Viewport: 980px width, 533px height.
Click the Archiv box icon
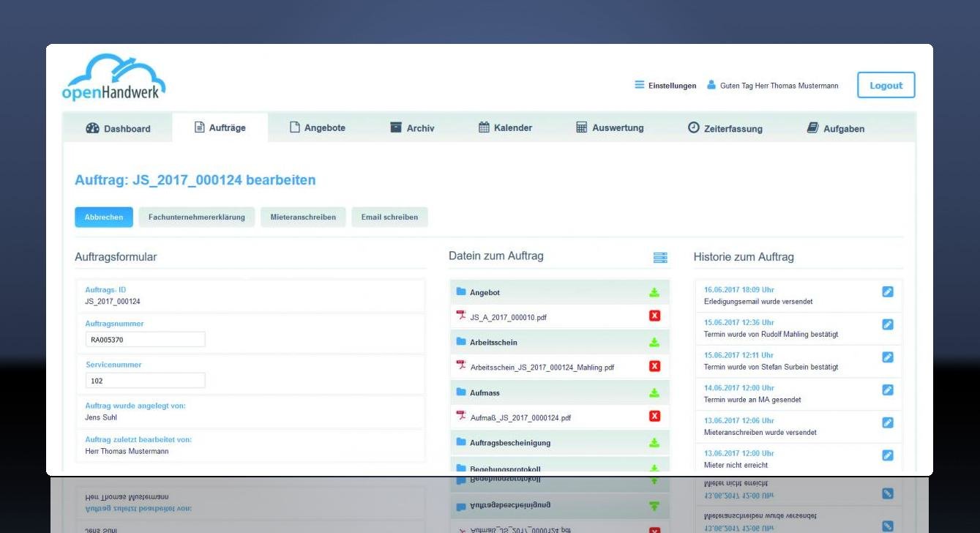396,127
